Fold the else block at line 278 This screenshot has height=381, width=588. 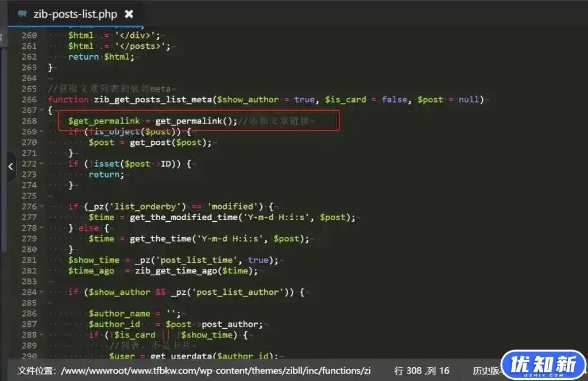(x=41, y=228)
